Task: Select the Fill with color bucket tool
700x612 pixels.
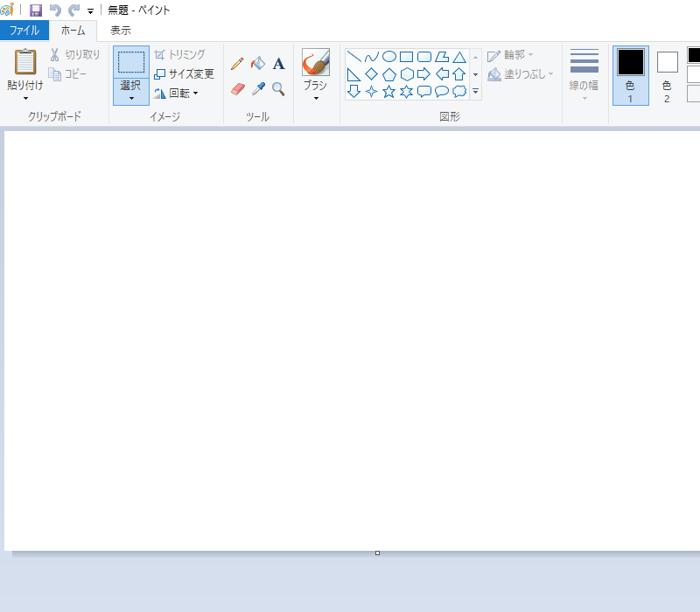Action: pos(258,63)
